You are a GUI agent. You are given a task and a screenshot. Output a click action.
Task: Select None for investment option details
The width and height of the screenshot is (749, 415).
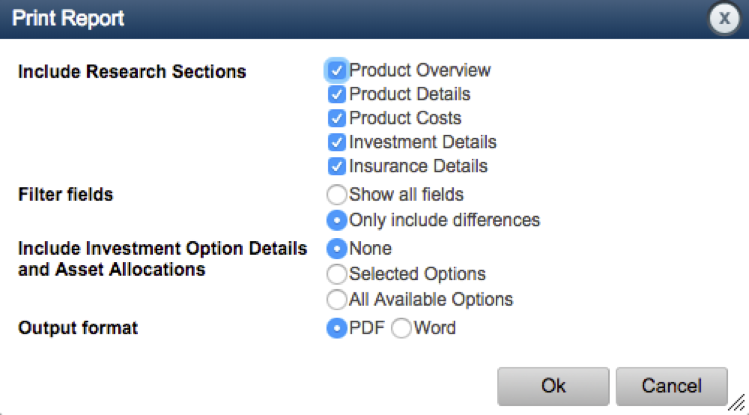337,248
